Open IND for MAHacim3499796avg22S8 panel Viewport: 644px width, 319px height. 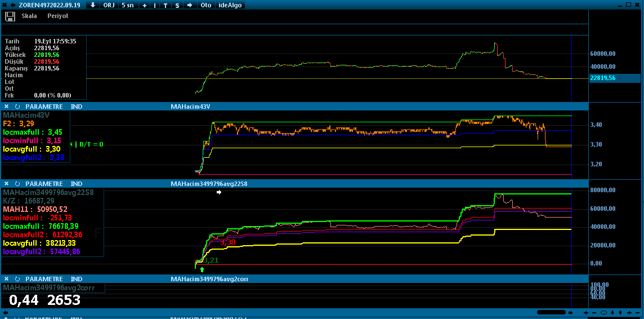(x=77, y=184)
